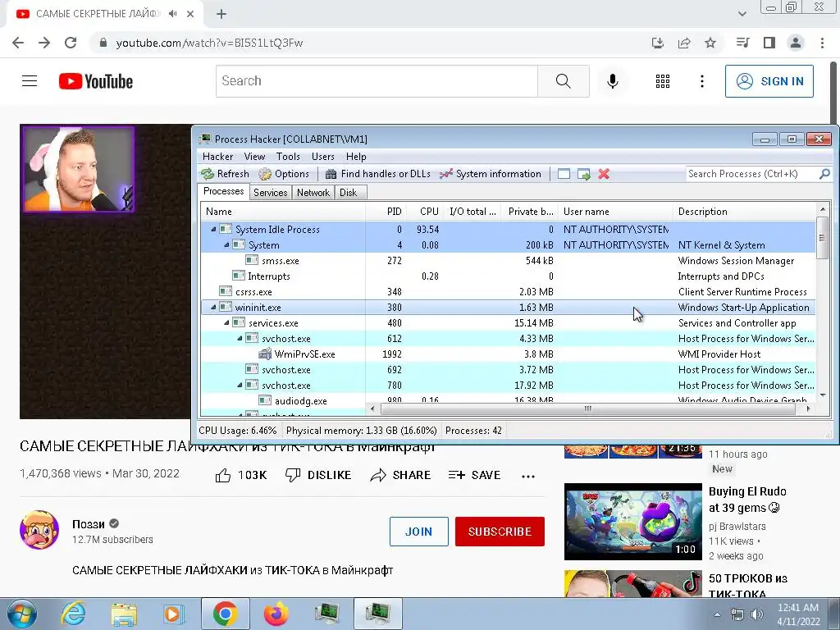Select the Interrupts row
840x630 pixels.
pyautogui.click(x=508, y=276)
